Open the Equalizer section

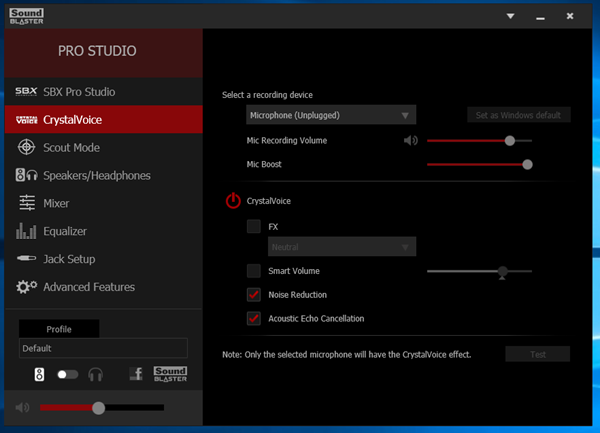[104, 231]
